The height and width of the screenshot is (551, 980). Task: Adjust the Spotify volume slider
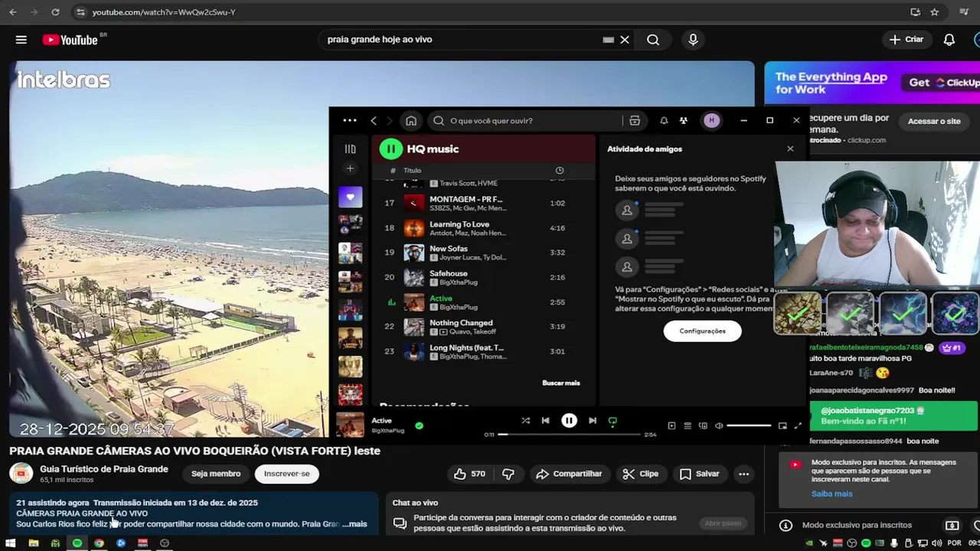749,426
